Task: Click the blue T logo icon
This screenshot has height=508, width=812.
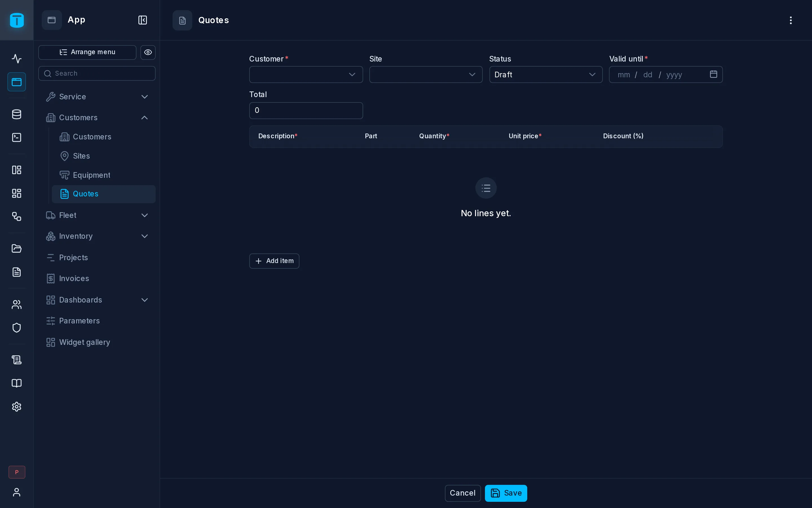Action: [17, 20]
